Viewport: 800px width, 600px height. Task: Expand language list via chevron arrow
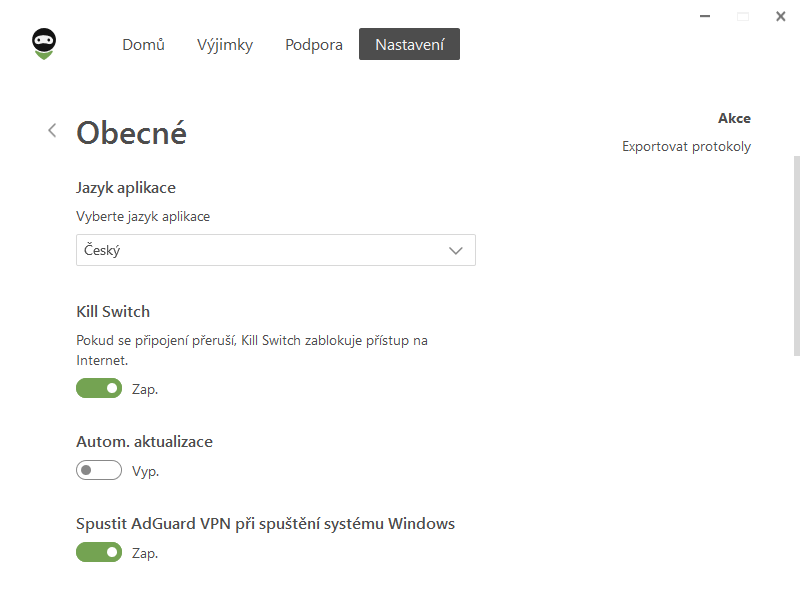point(456,251)
